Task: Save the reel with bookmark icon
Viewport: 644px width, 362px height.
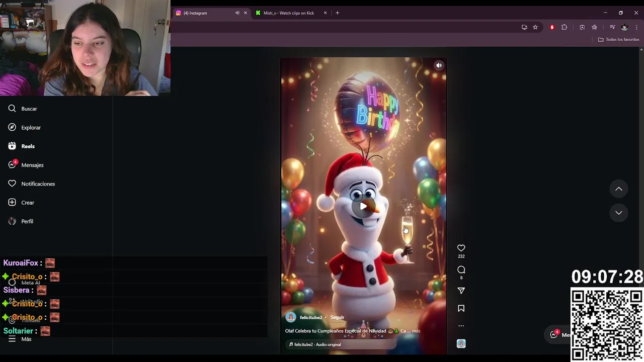Action: (x=461, y=308)
